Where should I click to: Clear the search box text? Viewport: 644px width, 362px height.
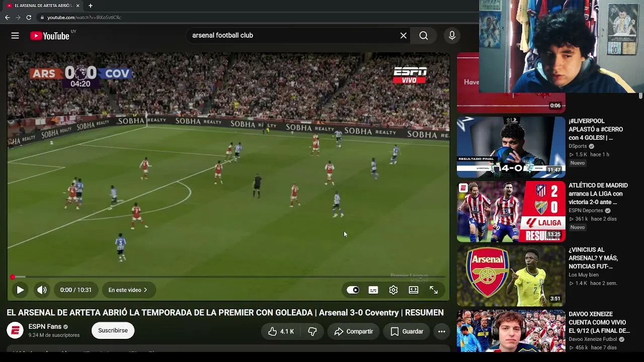pos(404,36)
